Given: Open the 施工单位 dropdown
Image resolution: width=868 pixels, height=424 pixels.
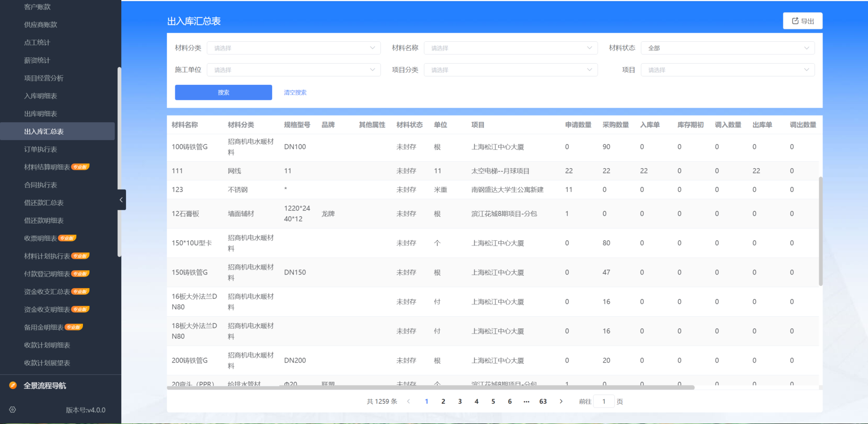Looking at the screenshot, I should tap(294, 69).
